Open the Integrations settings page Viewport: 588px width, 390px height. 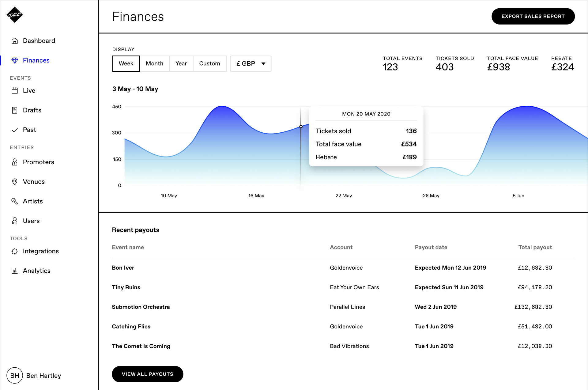(41, 251)
